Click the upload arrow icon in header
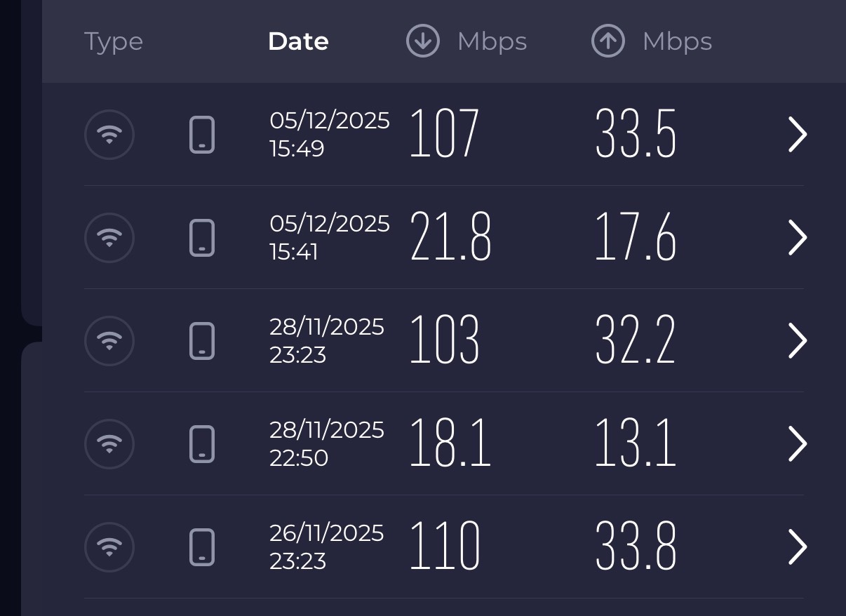 [608, 41]
